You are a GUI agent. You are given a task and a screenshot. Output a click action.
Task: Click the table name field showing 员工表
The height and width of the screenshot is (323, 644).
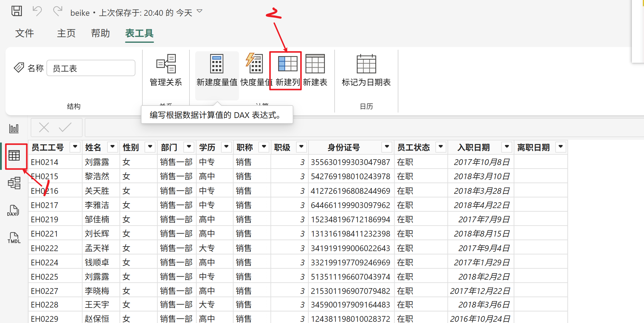[90, 68]
